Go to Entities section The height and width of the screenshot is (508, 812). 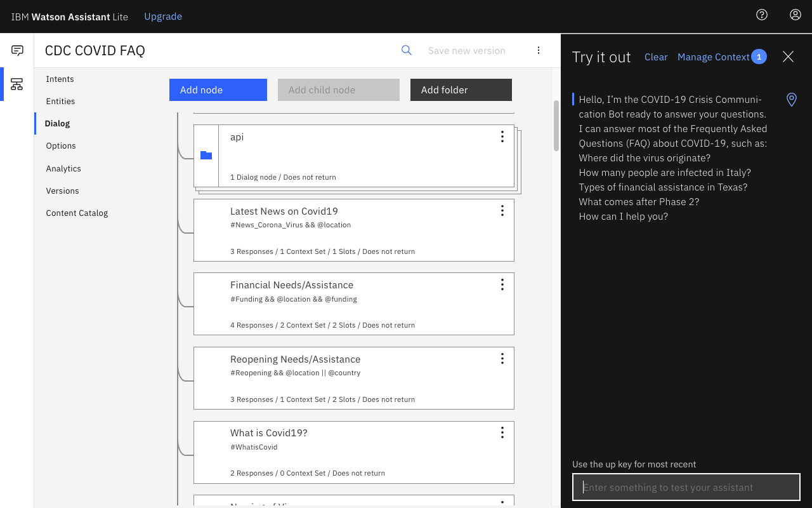60,101
